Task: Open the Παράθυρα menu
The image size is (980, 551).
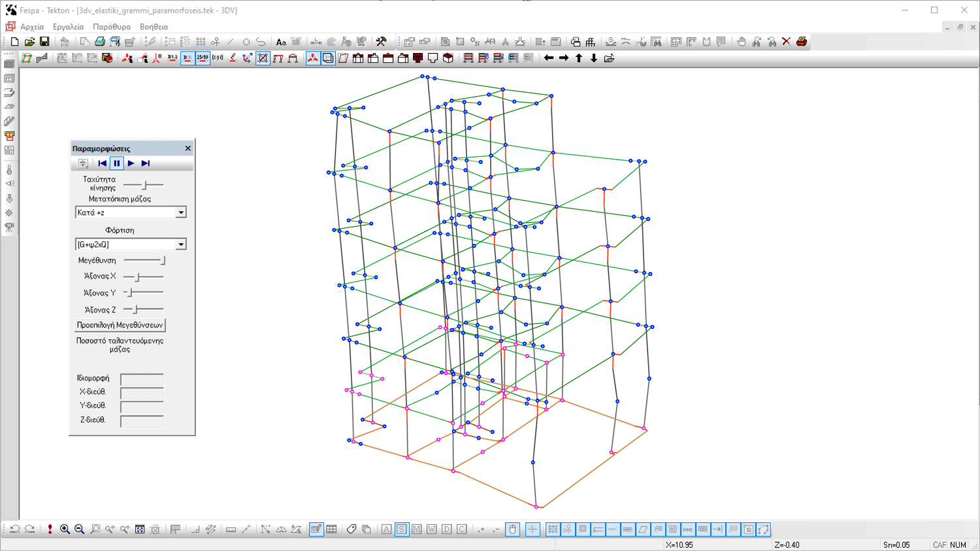Action: point(112,27)
